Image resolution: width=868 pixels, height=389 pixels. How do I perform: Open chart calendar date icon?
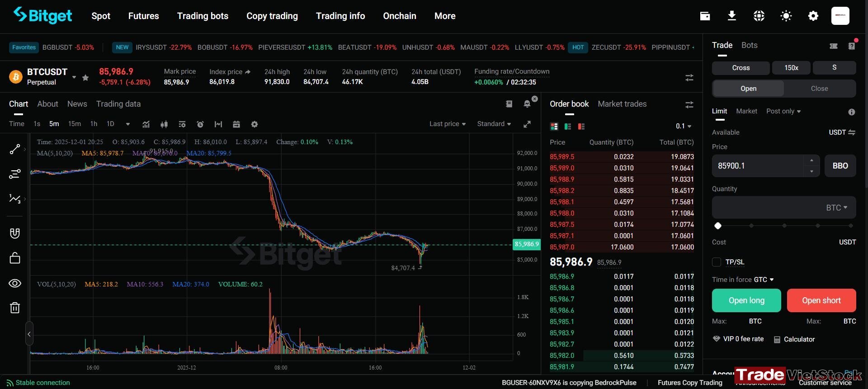point(236,124)
